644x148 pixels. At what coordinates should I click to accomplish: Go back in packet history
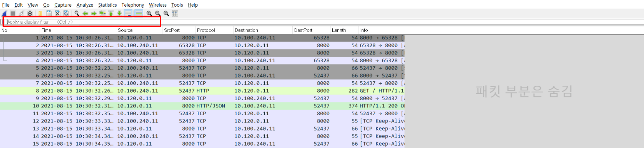click(x=85, y=13)
